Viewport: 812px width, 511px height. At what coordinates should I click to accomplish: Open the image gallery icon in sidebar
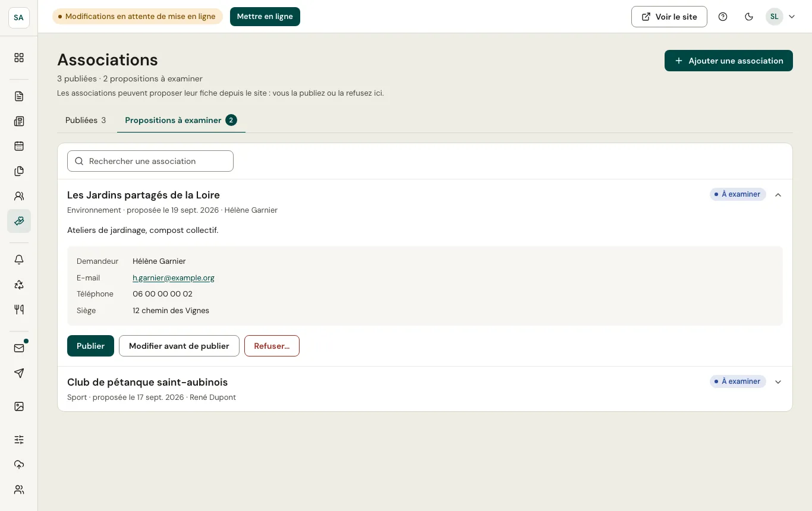pos(19,406)
